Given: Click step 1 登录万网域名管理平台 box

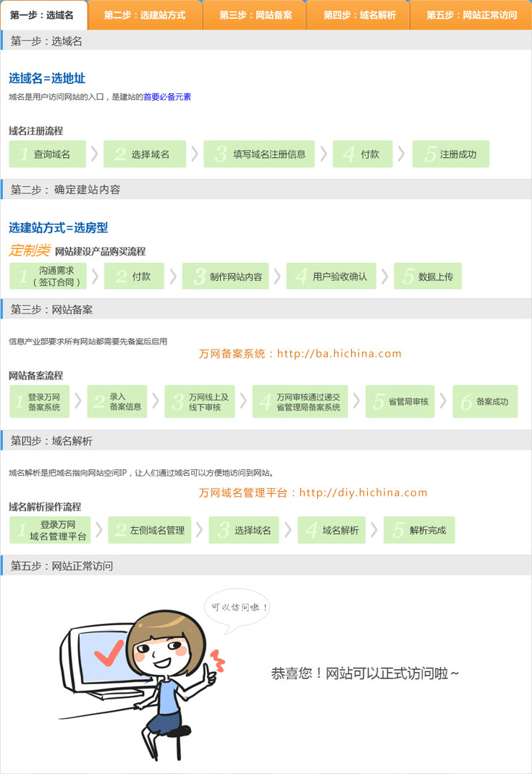Looking at the screenshot, I should tap(51, 530).
